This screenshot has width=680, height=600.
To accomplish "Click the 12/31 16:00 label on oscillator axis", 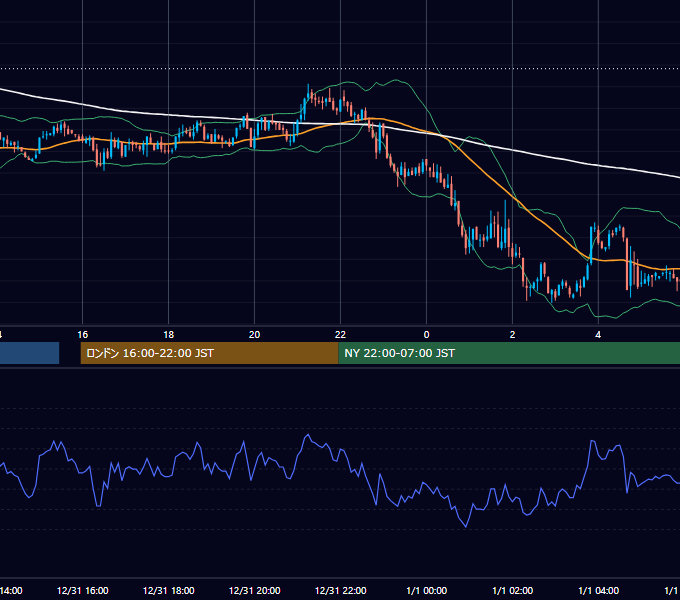I will coord(82,590).
